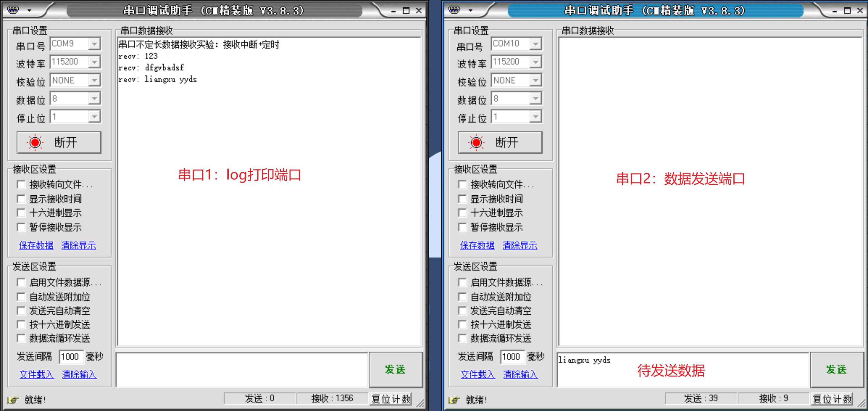Open title bar dropdown arrow in left window
The image size is (868, 411).
pyautogui.click(x=29, y=10)
